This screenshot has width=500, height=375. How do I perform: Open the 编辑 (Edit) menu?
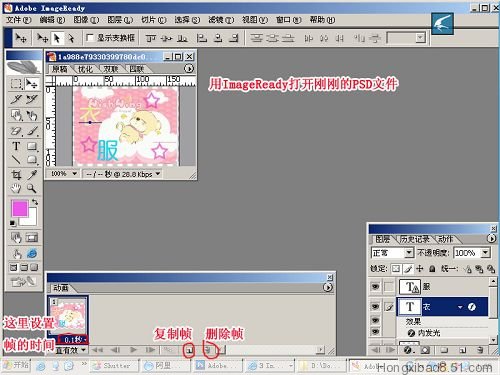coord(52,20)
